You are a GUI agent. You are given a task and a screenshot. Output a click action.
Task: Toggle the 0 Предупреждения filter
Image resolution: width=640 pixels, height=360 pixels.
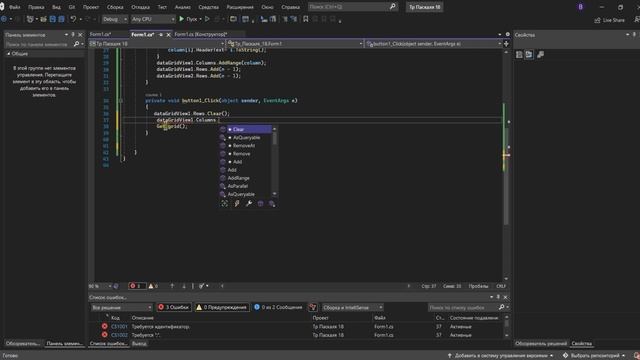[x=222, y=307]
